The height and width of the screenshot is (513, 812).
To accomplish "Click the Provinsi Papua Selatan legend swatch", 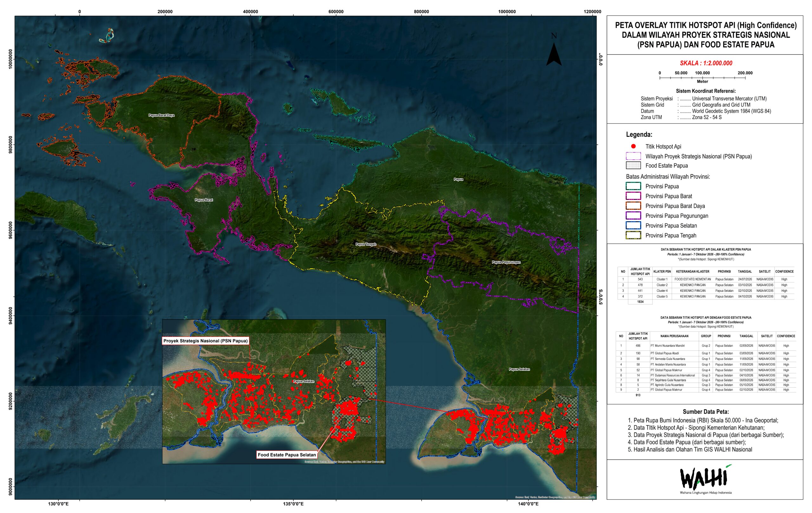I will click(633, 225).
